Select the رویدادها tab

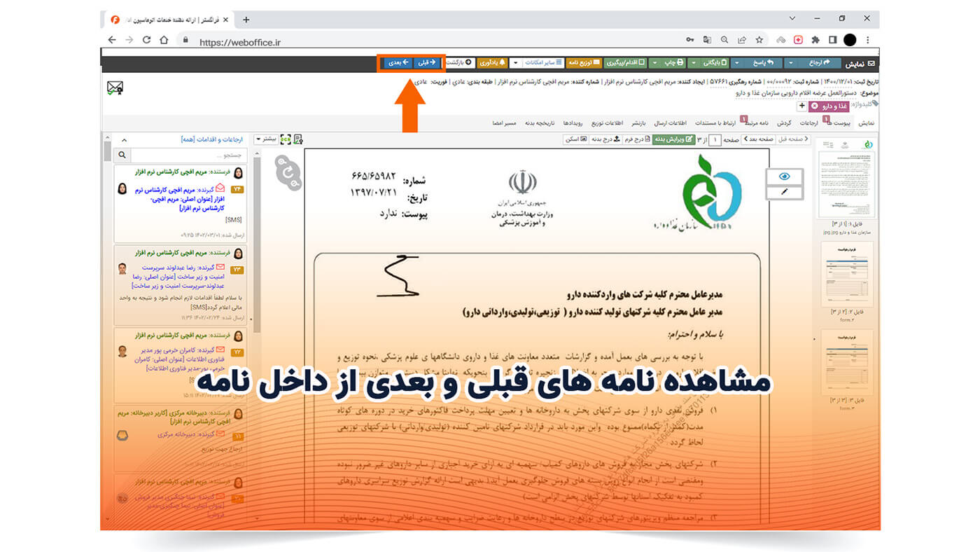(573, 123)
